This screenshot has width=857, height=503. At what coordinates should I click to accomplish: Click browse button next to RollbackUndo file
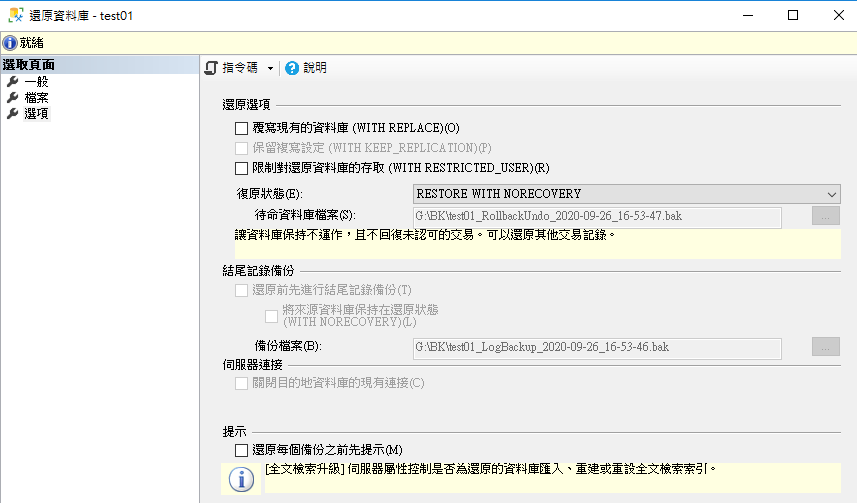(x=825, y=216)
